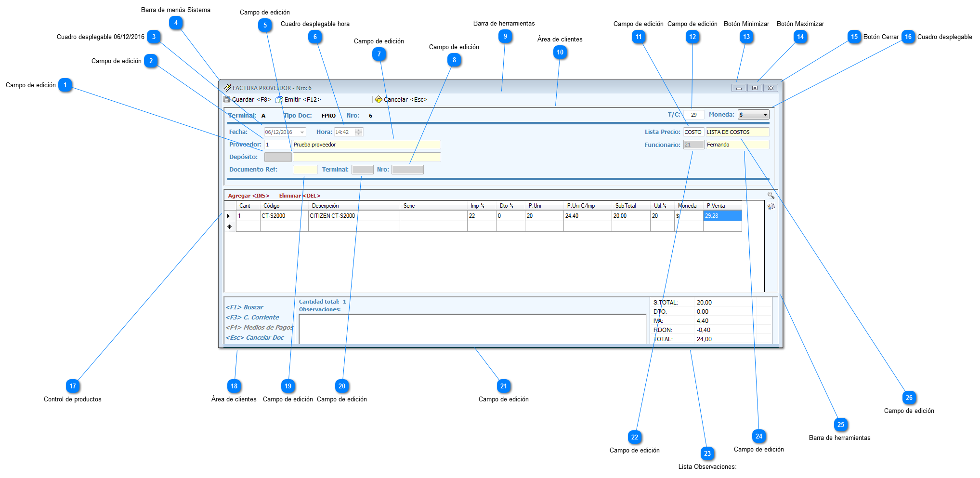
Task: Click the yellow Depósito description field
Action: point(366,157)
